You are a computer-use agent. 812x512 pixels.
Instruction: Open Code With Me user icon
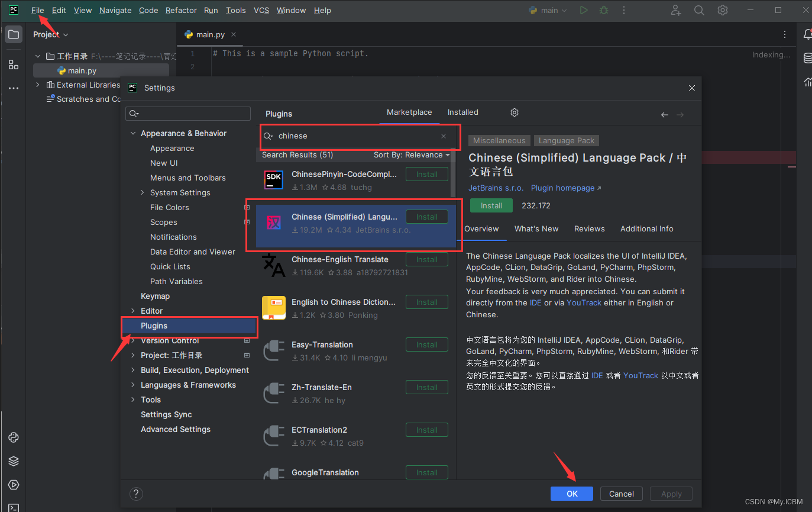(676, 10)
